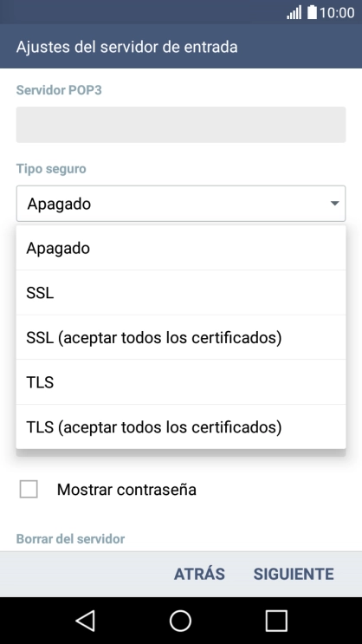362x644 pixels.
Task: Choose the SSL option
Action: point(181,293)
